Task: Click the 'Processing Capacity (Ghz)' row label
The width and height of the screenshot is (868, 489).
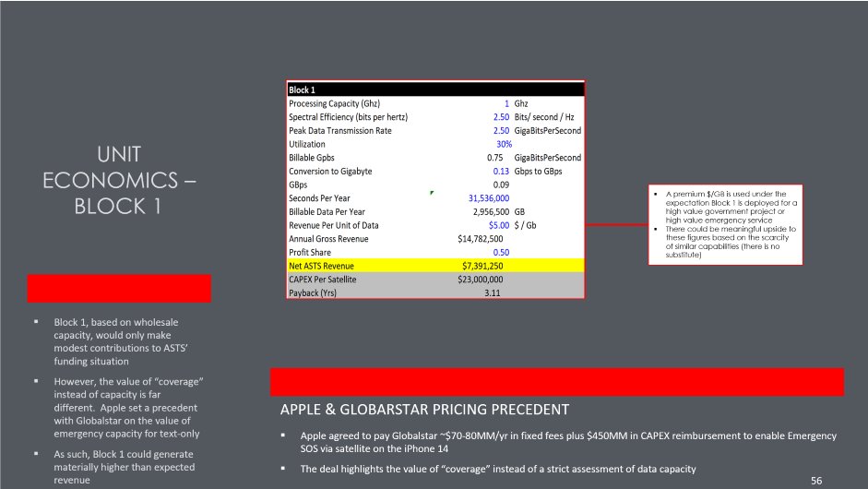Action: pos(334,103)
